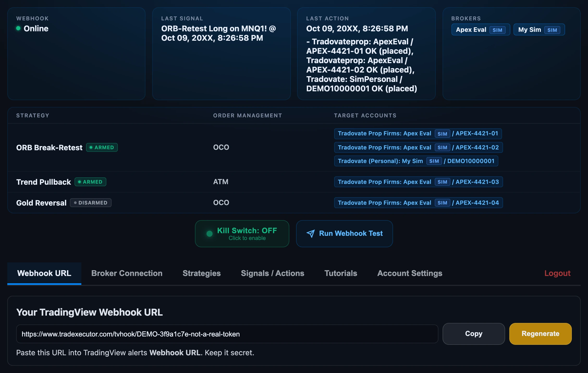Click the Trend Pullback strategy name
Screen dimensions: 588x373
[44, 182]
